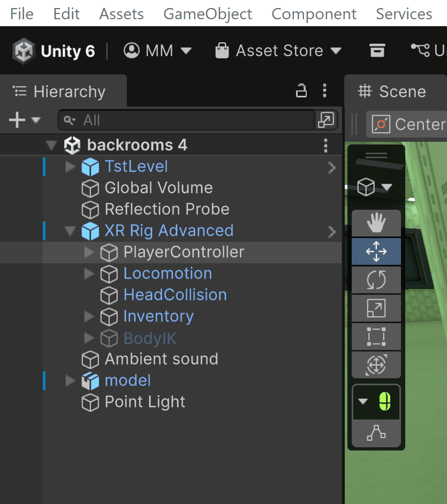Viewport: 447px width, 504px height.
Task: Open the Assets menu
Action: coord(121,14)
